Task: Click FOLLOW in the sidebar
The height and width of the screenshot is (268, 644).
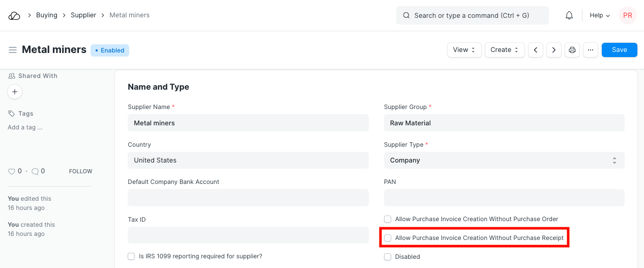Action: 80,172
